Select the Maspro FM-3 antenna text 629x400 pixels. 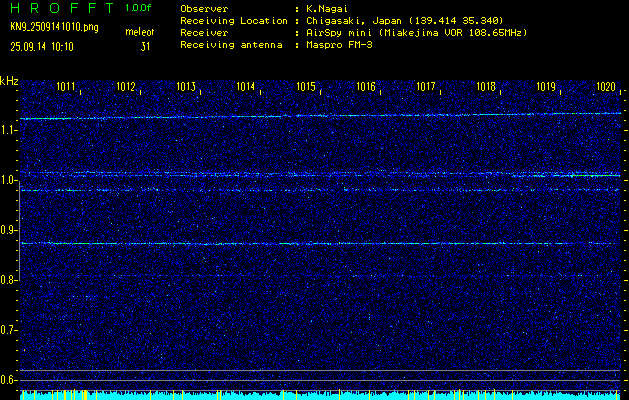pos(339,45)
